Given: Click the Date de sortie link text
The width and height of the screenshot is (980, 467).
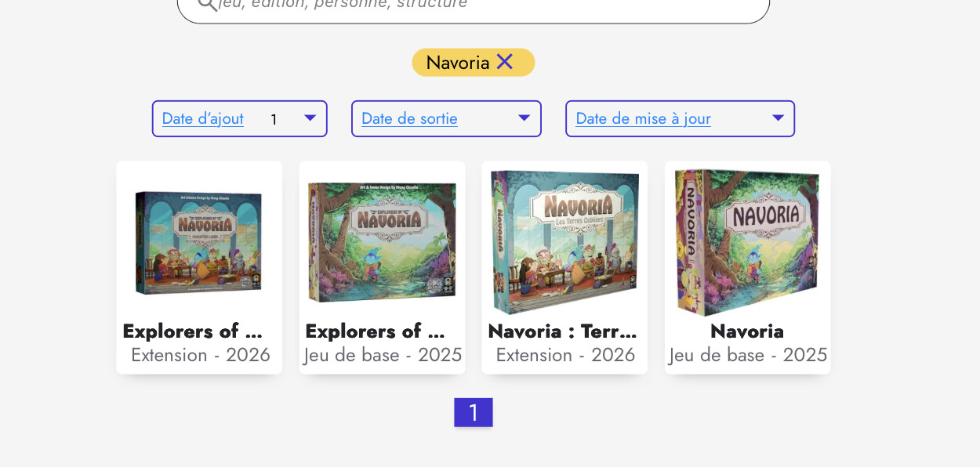Looking at the screenshot, I should point(409,119).
